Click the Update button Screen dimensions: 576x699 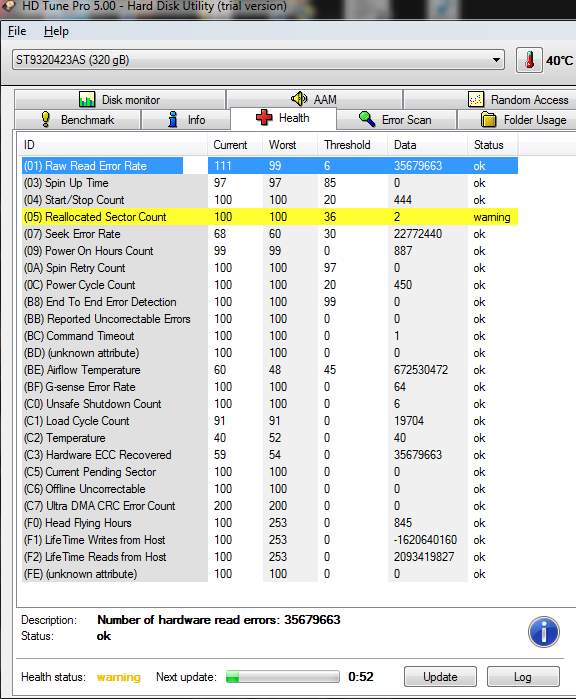click(440, 677)
